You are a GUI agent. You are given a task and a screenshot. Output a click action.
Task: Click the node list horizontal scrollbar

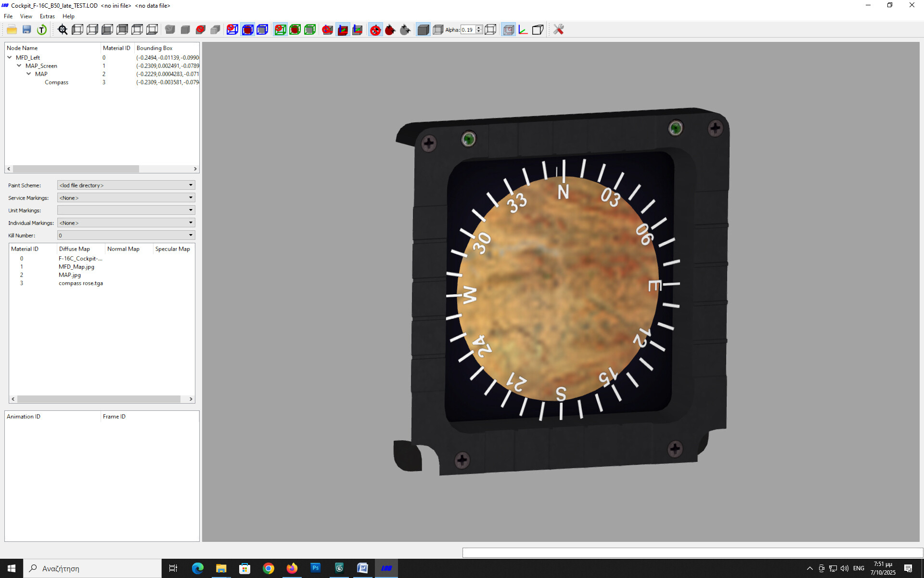pyautogui.click(x=76, y=169)
